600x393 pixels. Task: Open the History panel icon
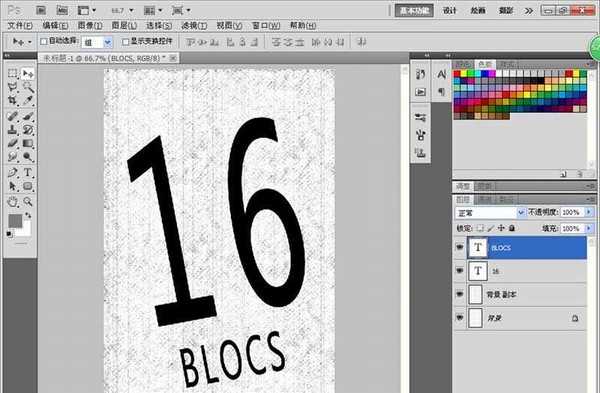(421, 74)
